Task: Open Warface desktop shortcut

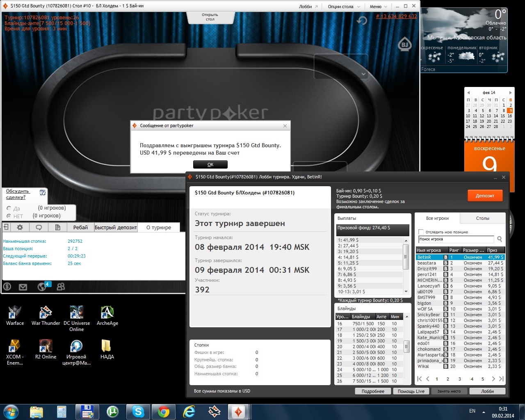Action: (x=15, y=315)
